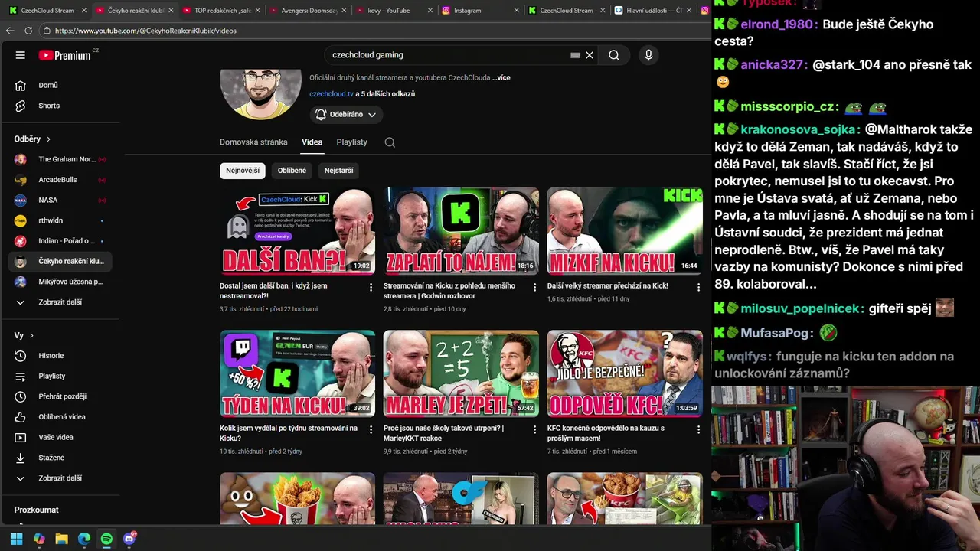Open the czechcloud.tv channel link
Viewport: 980px width, 551px height.
[x=332, y=94]
